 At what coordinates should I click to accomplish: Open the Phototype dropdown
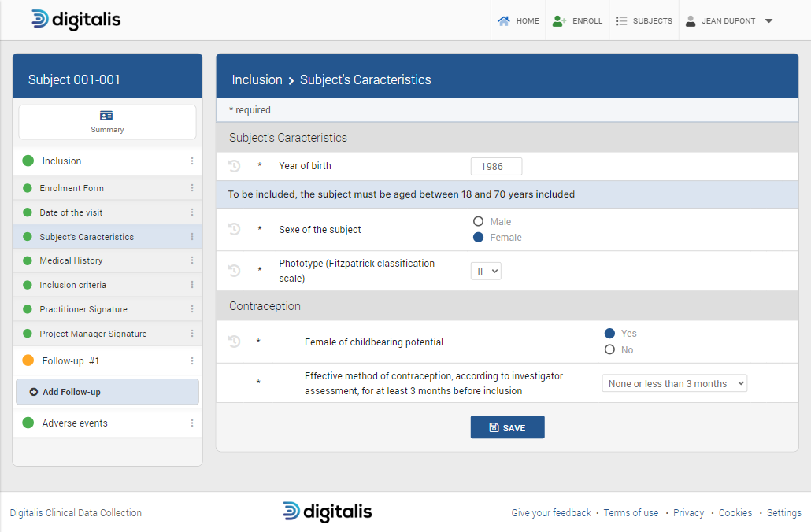pos(486,271)
